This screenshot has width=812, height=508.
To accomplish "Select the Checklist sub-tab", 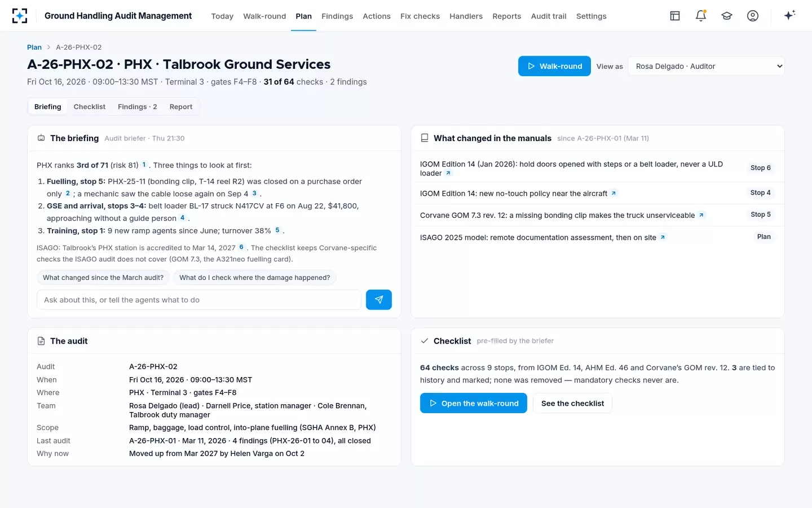I will tap(90, 107).
